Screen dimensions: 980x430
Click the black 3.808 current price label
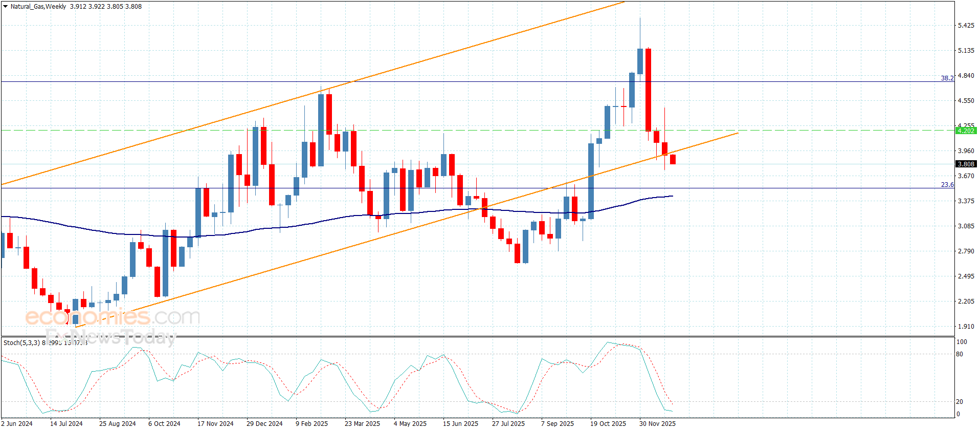[x=966, y=164]
